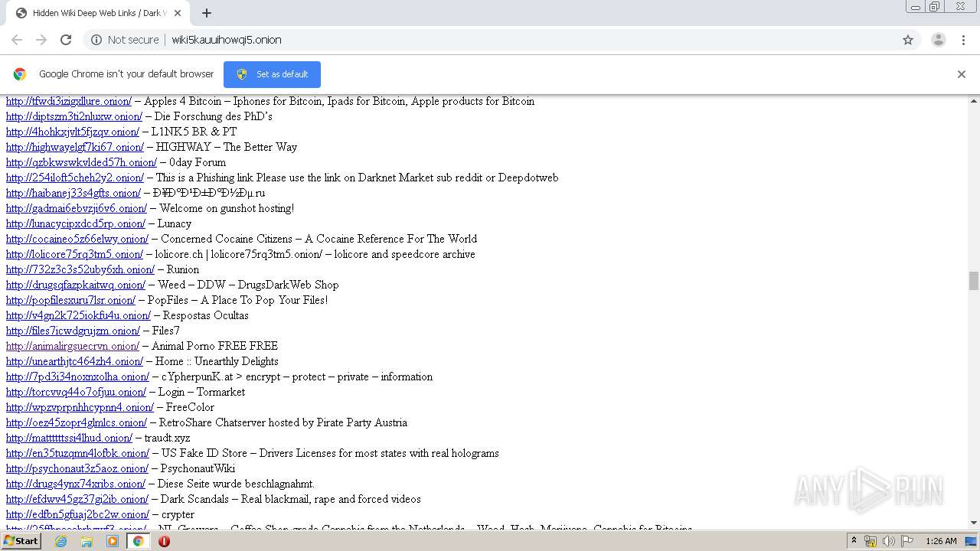980x551 pixels.
Task: Open the diptszm3ti2nluxw.onion link
Action: (74, 116)
